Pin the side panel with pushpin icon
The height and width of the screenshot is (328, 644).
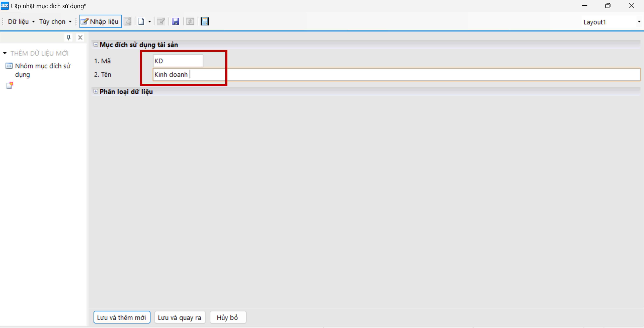68,38
